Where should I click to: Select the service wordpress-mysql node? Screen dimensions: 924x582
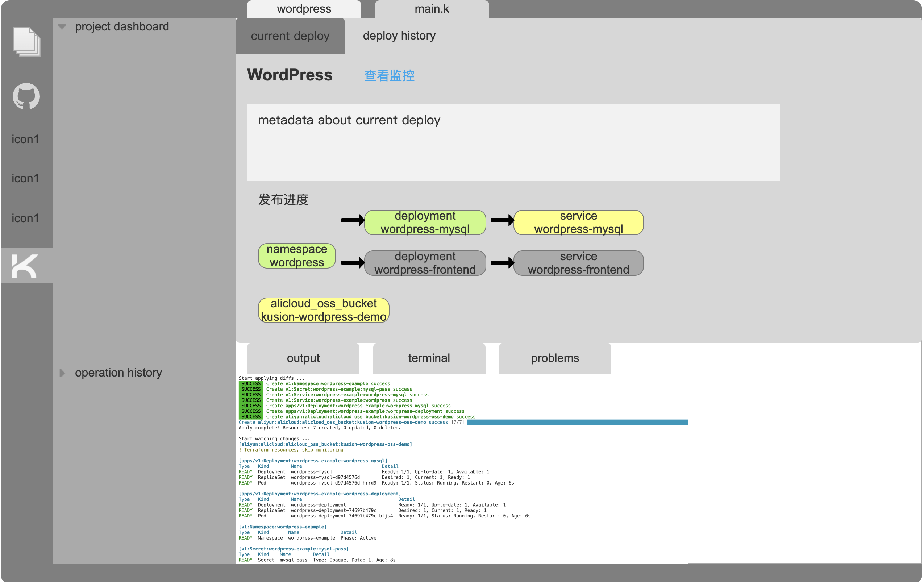pos(578,222)
